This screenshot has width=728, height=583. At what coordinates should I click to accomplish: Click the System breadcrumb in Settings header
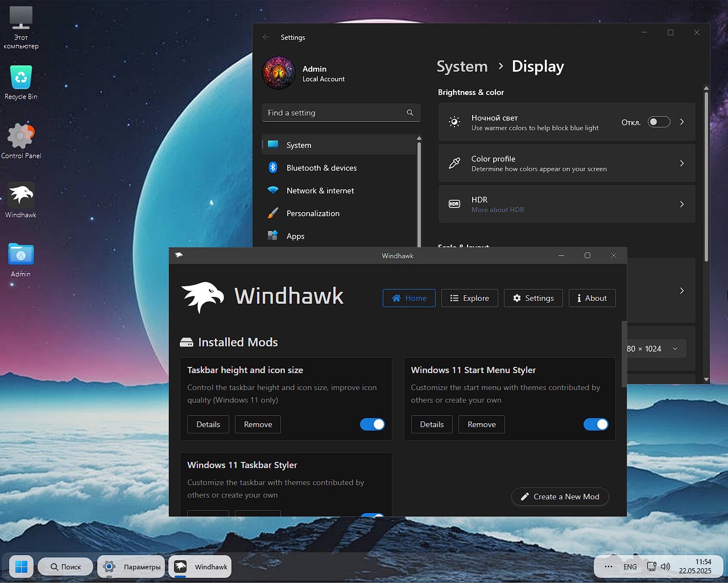(x=462, y=67)
